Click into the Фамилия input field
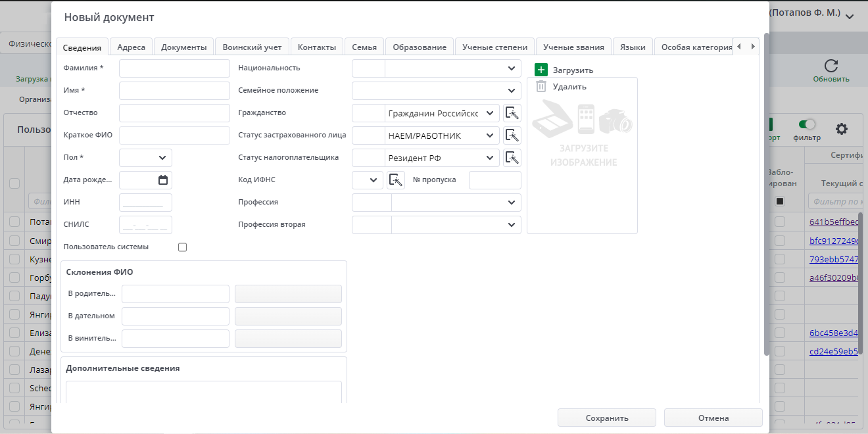Viewport: 868px width, 434px height. coord(174,68)
